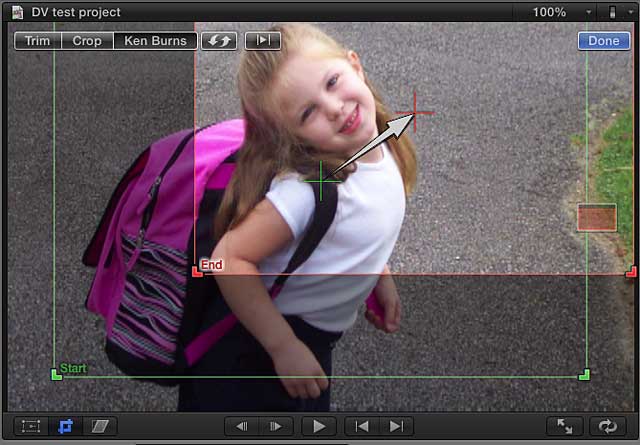The image size is (640, 445).
Task: Switch to the Trim mode tab
Action: coord(38,41)
